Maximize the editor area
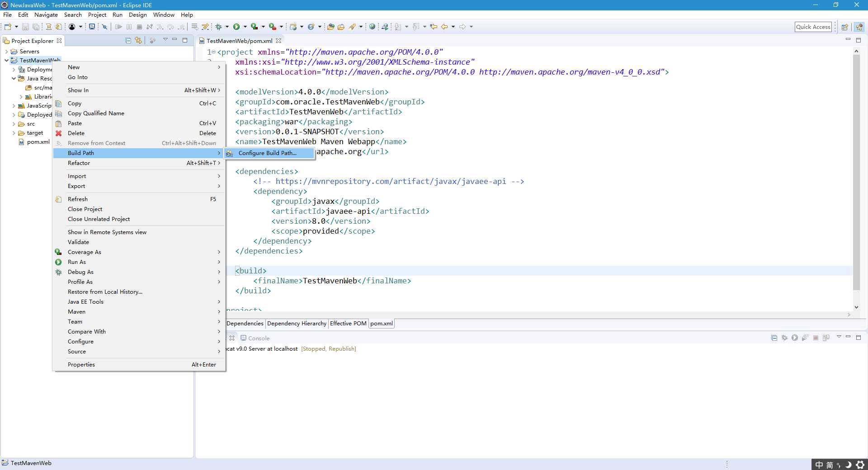Image resolution: width=868 pixels, height=470 pixels. click(859, 40)
